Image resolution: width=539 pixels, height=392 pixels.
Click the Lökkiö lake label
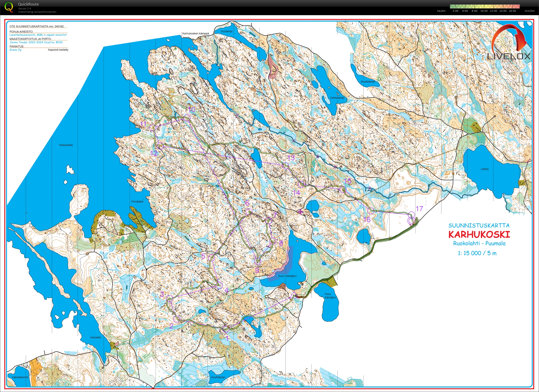click(x=485, y=169)
